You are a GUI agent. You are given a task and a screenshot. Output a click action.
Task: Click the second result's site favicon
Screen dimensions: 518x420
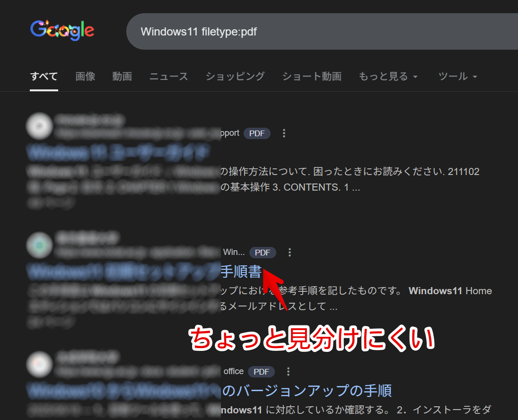[x=39, y=245]
